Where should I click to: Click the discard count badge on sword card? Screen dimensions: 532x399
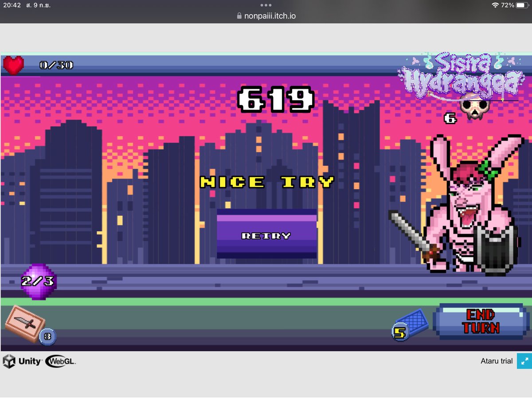[47, 337]
